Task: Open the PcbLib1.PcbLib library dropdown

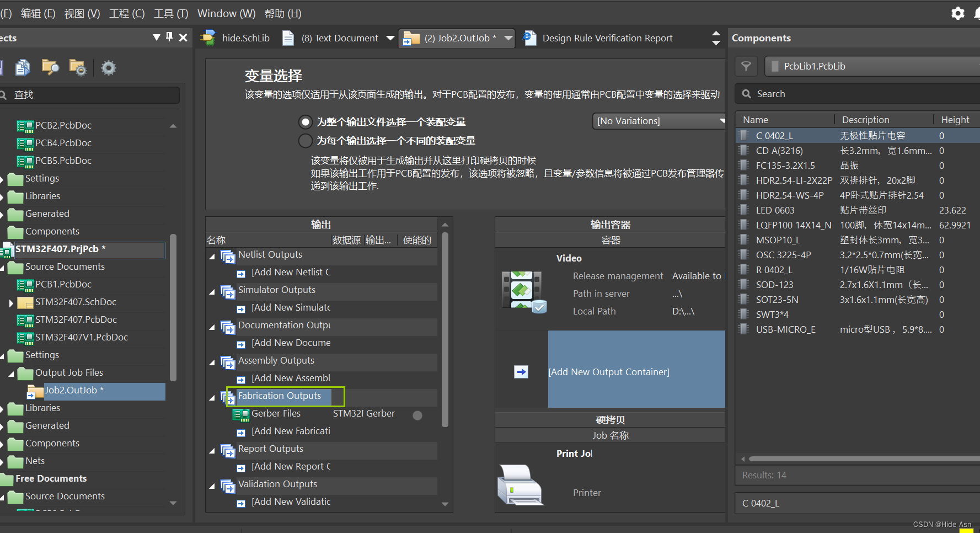Action: coord(871,66)
